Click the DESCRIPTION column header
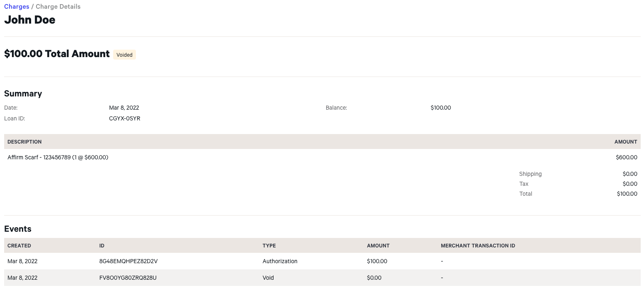The width and height of the screenshot is (644, 288). coord(24,142)
